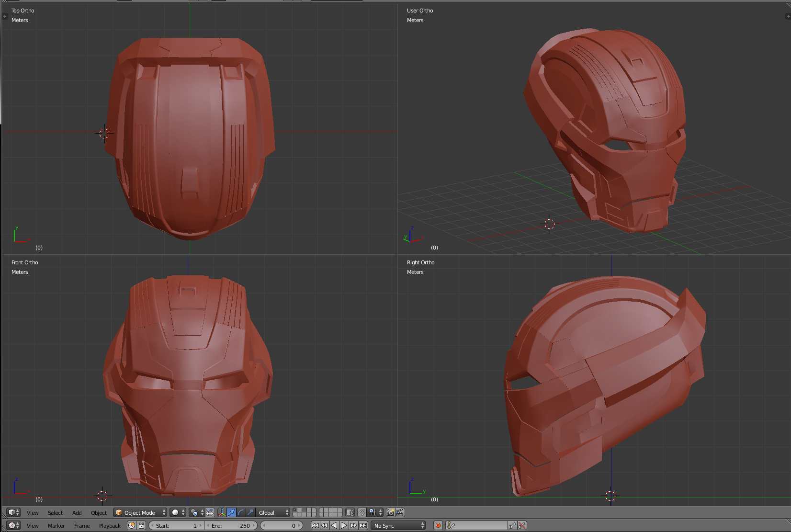The height and width of the screenshot is (532, 791).
Task: Jump to the last frame
Action: [363, 525]
